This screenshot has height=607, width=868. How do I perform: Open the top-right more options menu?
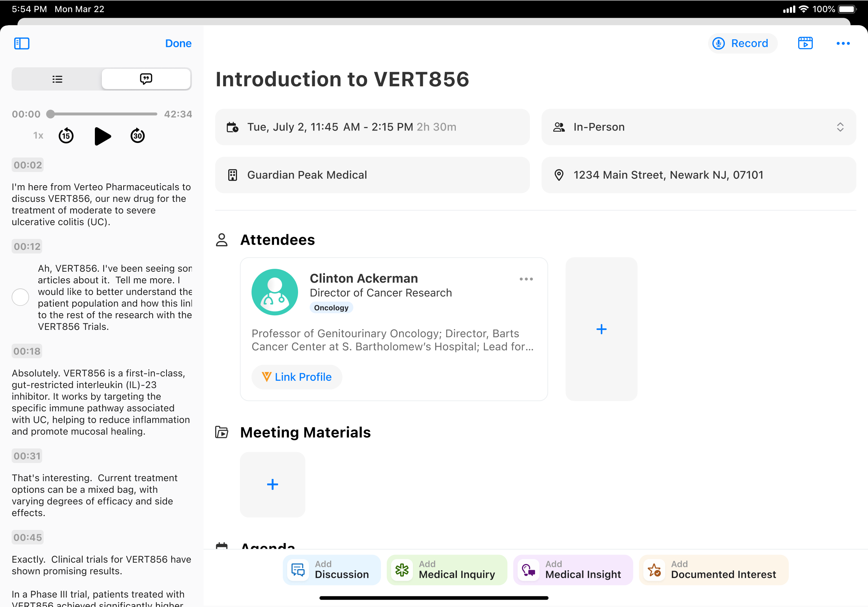coord(843,44)
